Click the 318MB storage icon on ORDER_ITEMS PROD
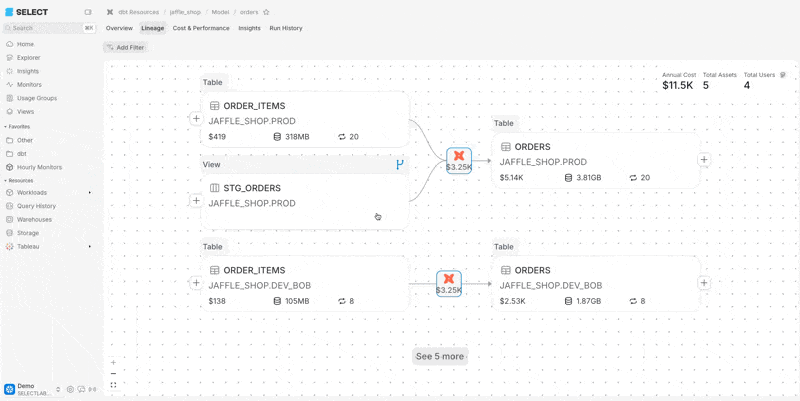 pos(278,137)
